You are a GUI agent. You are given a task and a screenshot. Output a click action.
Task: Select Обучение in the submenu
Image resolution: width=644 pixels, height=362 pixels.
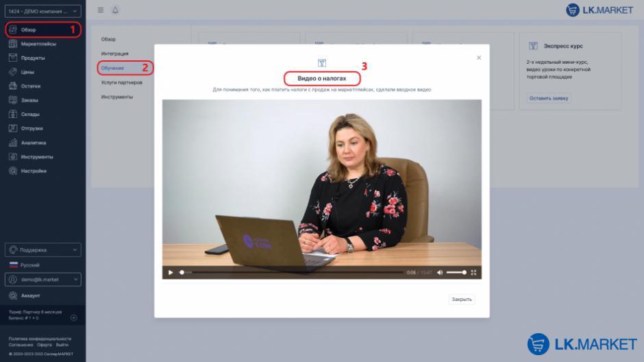[113, 68]
